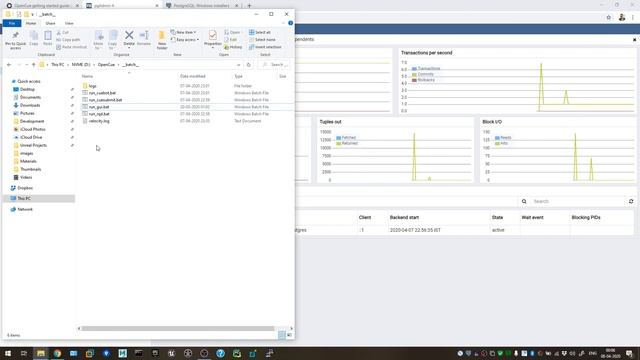Screen dimensions: 640x360
Task: Switch to the Share ribbon tab
Action: 50,23
